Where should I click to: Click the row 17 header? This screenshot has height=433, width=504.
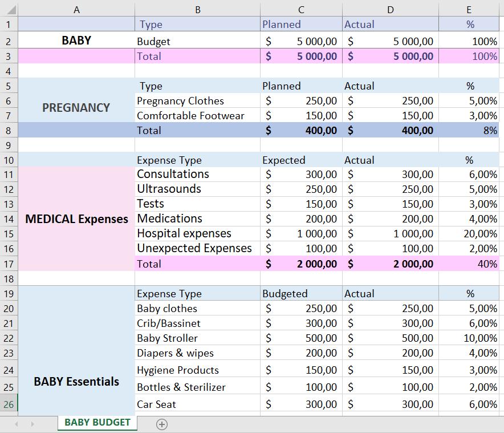(x=10, y=264)
